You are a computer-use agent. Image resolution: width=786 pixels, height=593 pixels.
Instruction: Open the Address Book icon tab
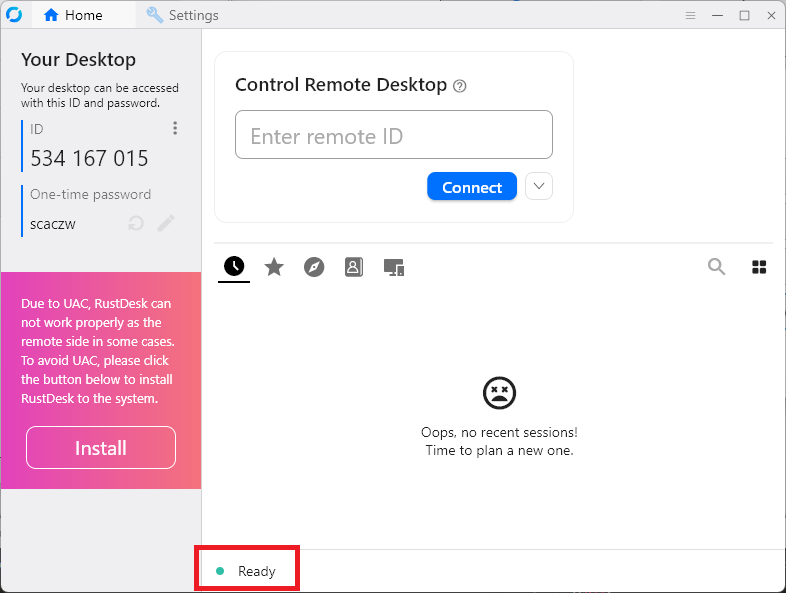[354, 267]
